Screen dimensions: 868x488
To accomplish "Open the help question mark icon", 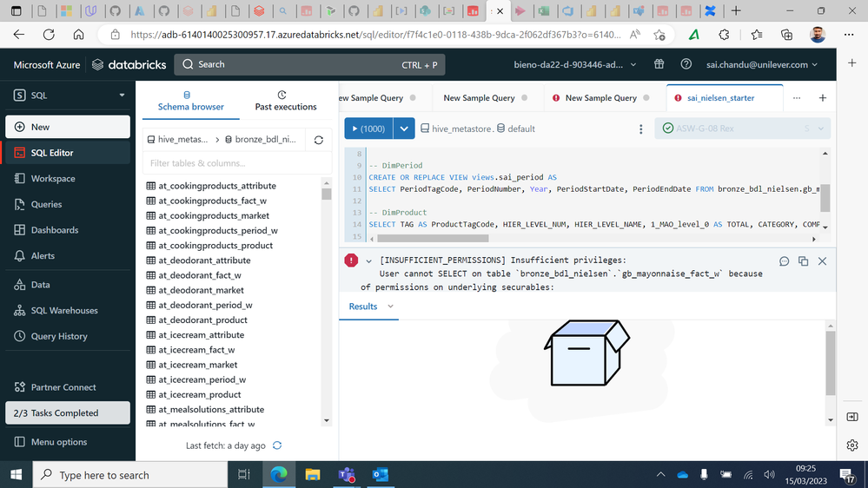I will [686, 64].
